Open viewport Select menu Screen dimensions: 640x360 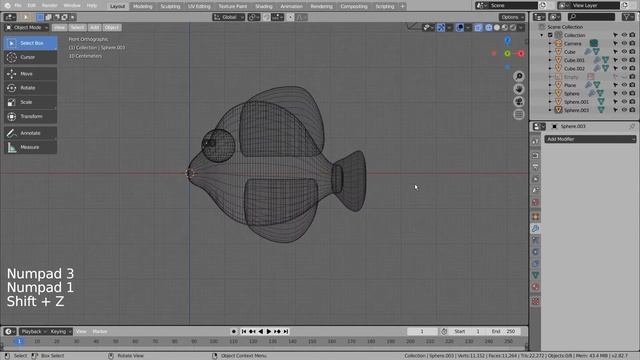[x=77, y=27]
